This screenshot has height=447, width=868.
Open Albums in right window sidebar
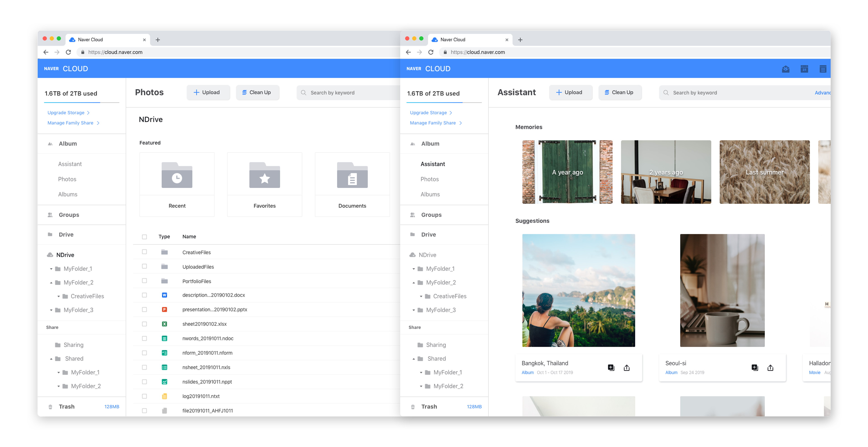pyautogui.click(x=430, y=194)
